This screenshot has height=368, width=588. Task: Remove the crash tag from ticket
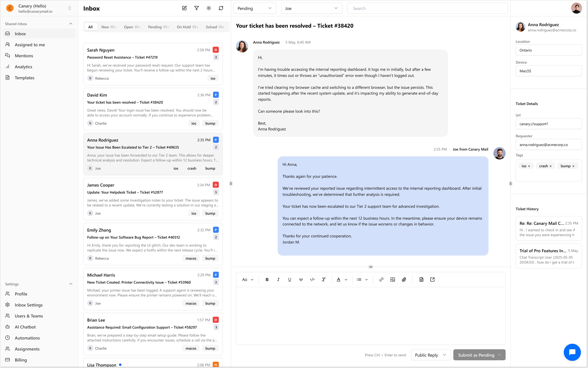pyautogui.click(x=551, y=166)
